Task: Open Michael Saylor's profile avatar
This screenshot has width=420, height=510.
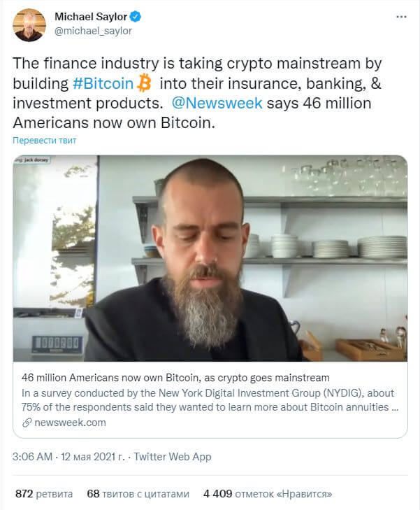Action: pyautogui.click(x=29, y=24)
